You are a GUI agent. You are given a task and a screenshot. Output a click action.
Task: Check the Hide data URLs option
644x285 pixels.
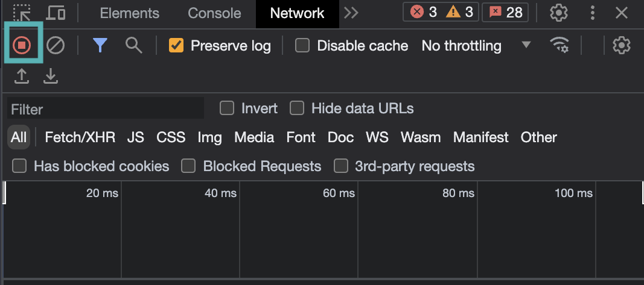point(297,108)
